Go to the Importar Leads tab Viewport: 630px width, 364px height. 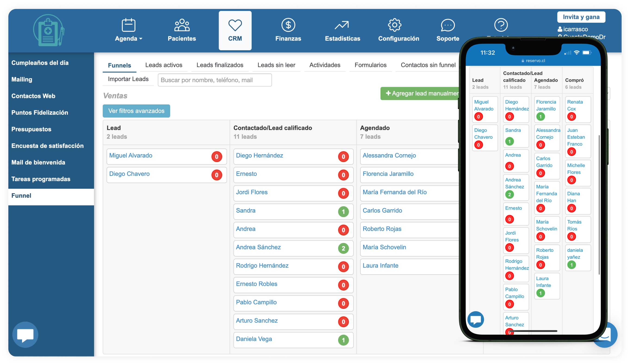point(128,79)
